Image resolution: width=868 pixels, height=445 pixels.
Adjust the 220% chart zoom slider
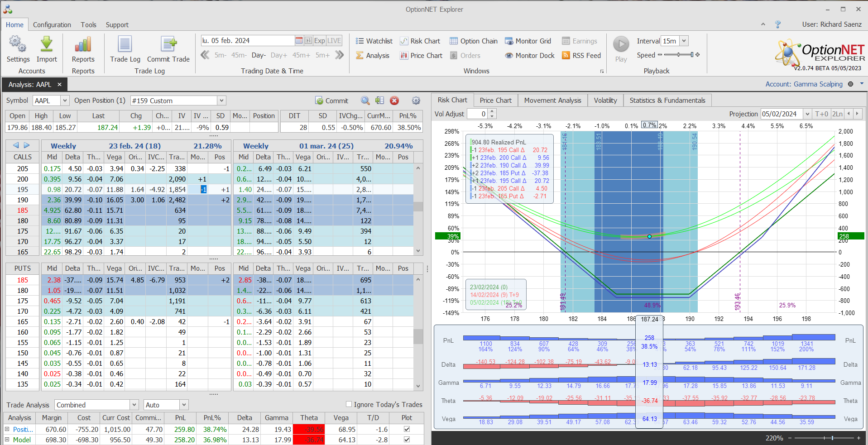click(823, 438)
